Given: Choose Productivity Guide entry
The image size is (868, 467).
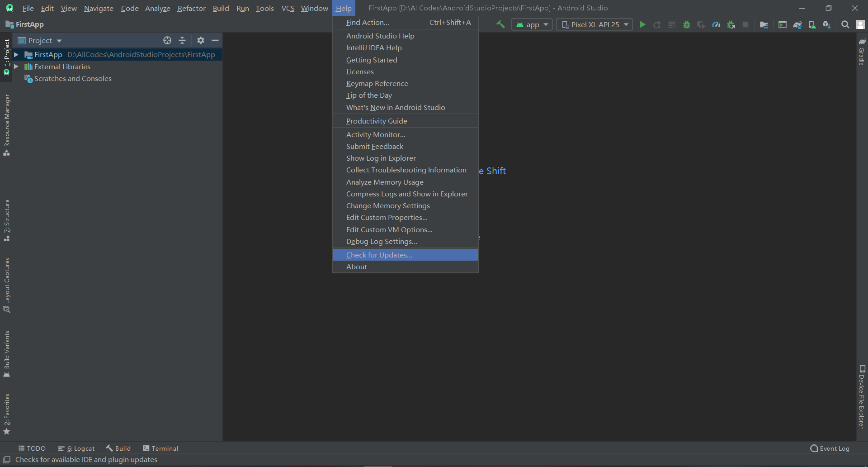Looking at the screenshot, I should click(405, 121).
